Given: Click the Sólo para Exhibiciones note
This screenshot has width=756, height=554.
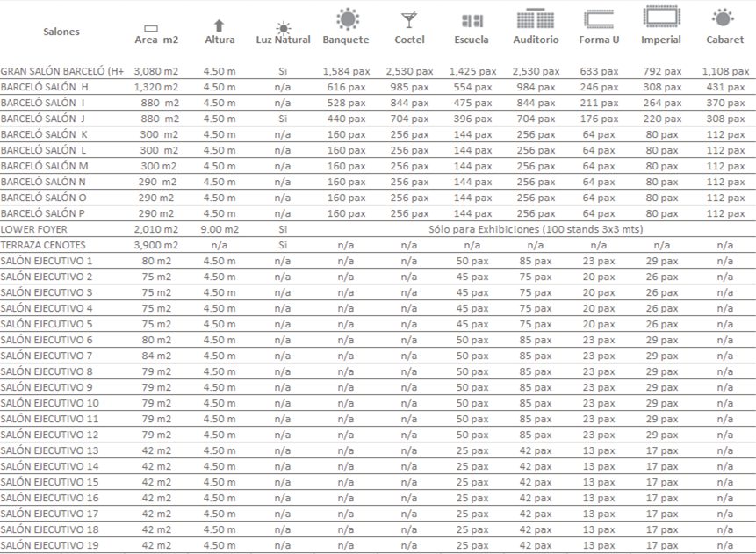Looking at the screenshot, I should 536,229.
